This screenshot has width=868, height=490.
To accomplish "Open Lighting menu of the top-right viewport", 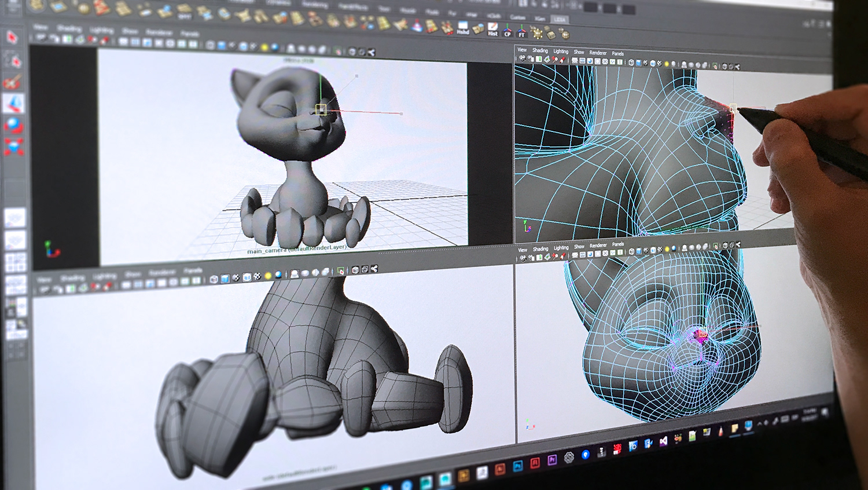I will 561,51.
